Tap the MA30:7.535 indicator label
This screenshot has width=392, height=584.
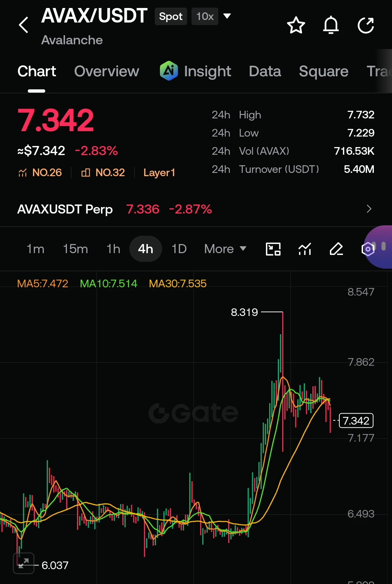178,284
